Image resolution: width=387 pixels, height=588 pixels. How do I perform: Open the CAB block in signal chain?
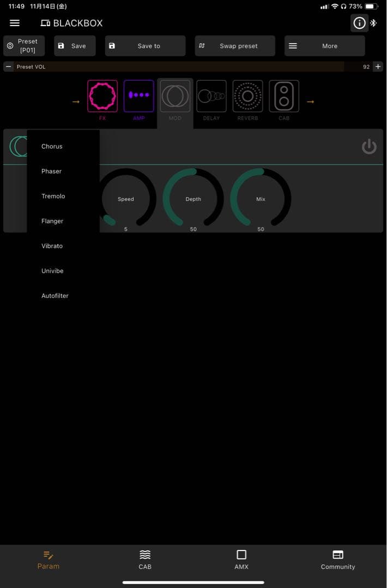284,96
